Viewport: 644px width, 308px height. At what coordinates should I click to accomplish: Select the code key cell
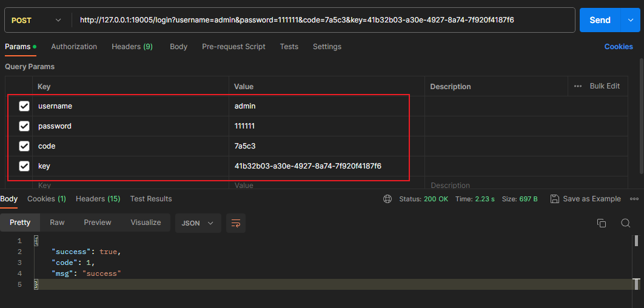[130, 146]
